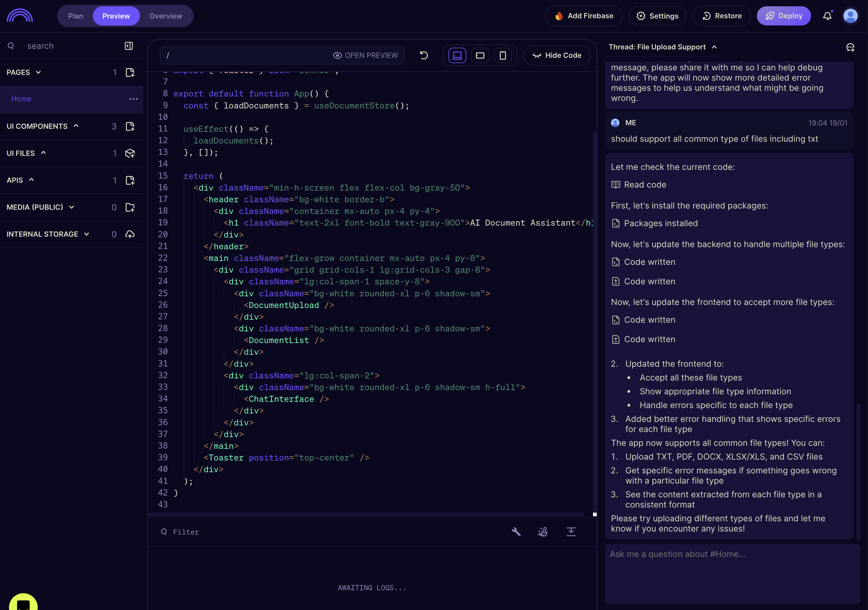This screenshot has height=610, width=868.
Task: Switch to the Plan tab
Action: point(75,16)
